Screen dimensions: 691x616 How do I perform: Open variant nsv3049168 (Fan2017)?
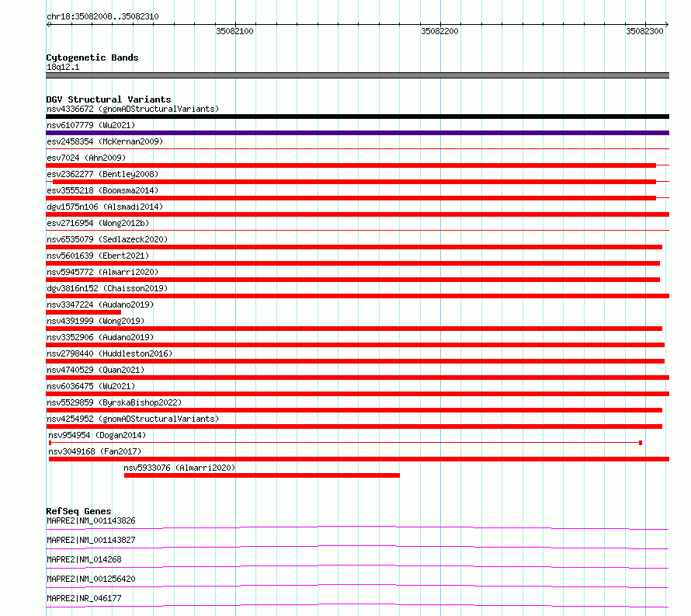[x=95, y=451]
